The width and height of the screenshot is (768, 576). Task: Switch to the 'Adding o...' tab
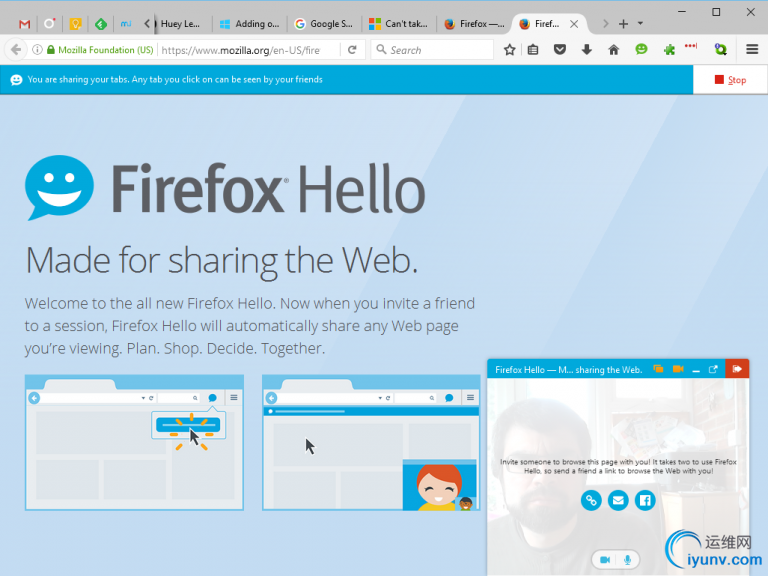pos(250,24)
